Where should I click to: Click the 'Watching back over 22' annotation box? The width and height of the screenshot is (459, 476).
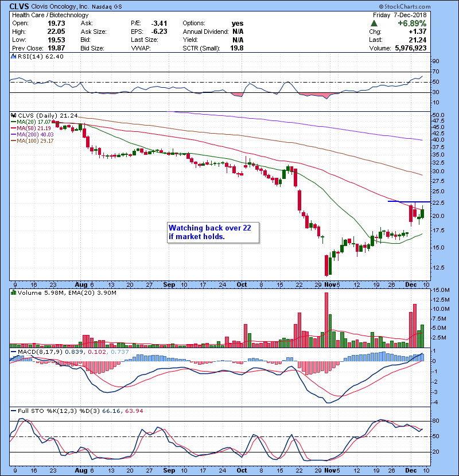point(213,232)
